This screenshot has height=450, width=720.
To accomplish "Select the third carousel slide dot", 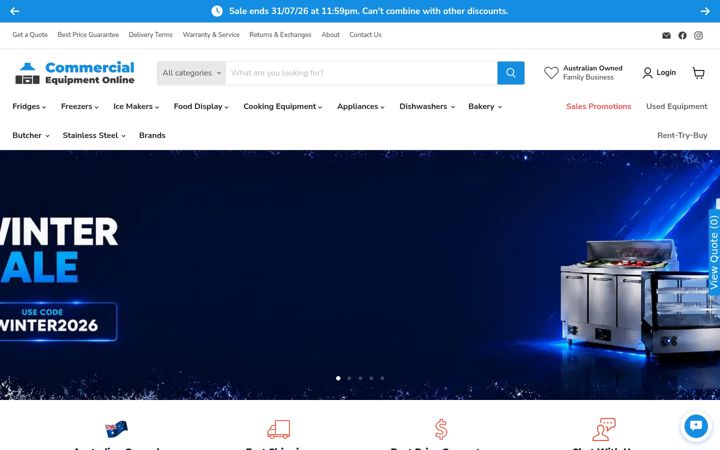I will click(360, 378).
